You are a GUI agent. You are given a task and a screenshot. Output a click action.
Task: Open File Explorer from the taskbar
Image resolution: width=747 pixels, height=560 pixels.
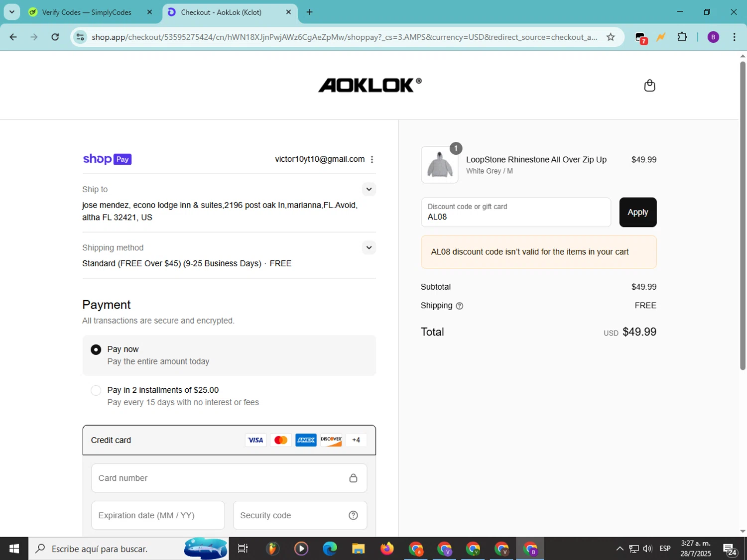(358, 549)
